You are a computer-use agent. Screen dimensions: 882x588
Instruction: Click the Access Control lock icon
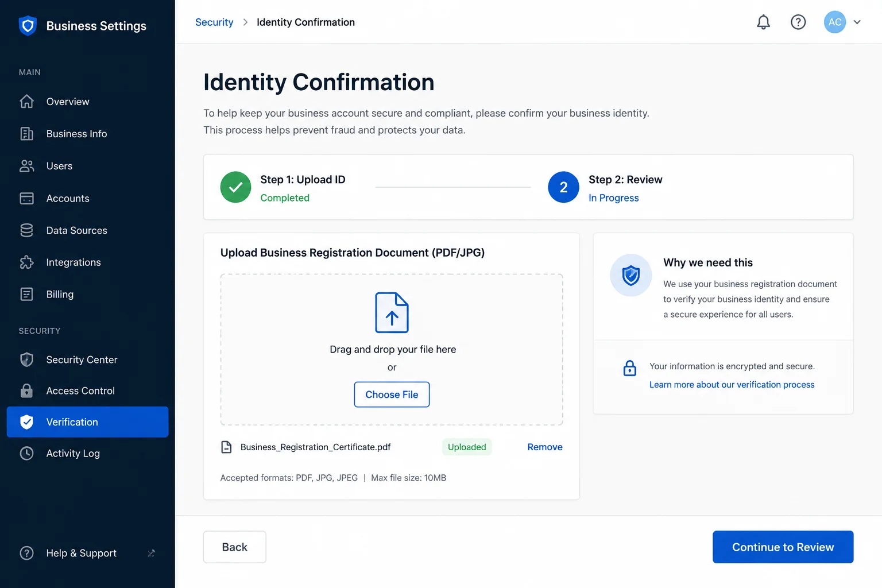point(26,390)
